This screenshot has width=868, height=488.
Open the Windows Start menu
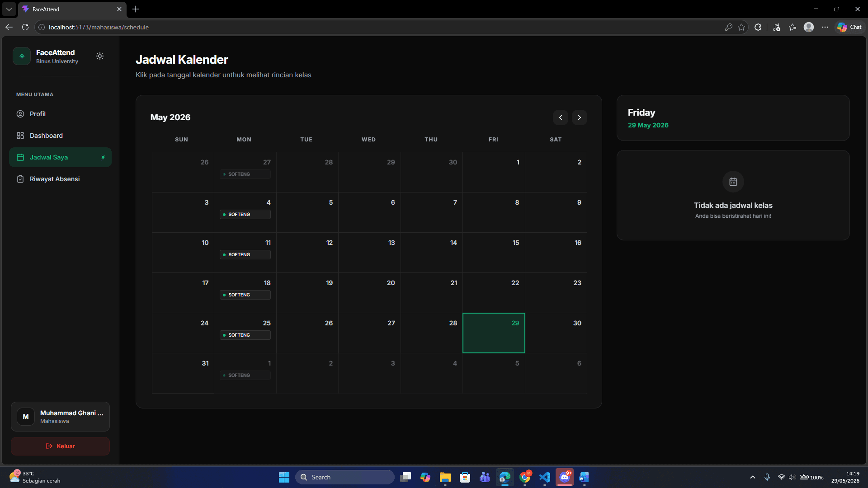click(284, 477)
